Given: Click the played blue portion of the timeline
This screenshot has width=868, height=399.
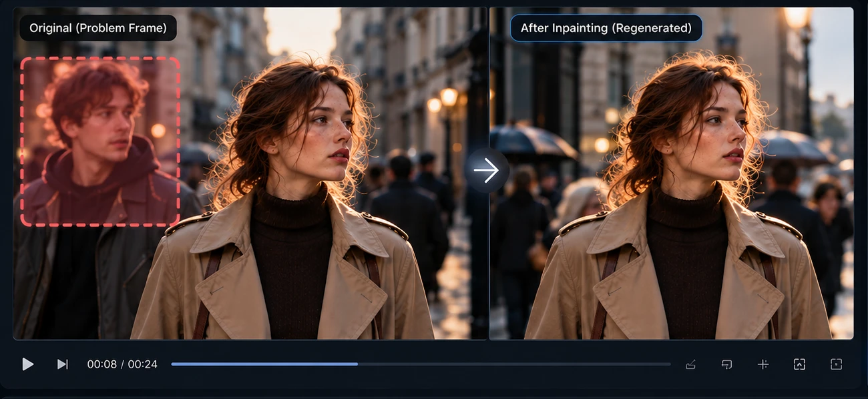Looking at the screenshot, I should point(264,364).
